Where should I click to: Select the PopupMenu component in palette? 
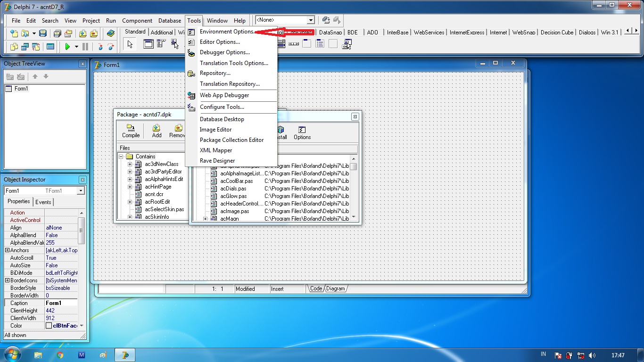click(175, 44)
